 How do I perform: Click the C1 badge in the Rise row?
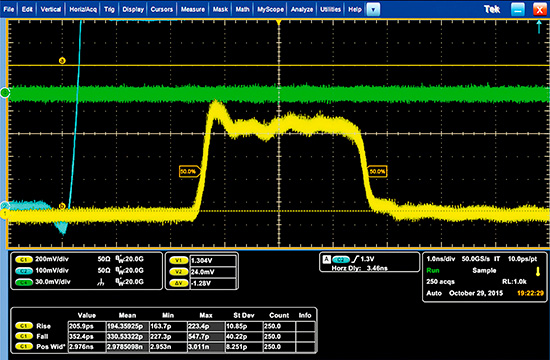(24, 326)
